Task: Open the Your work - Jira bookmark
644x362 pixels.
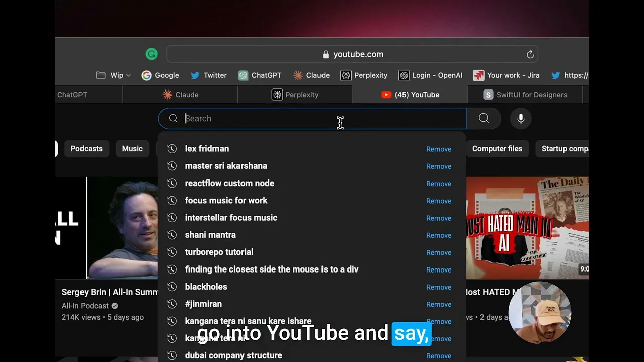Action: pos(506,75)
